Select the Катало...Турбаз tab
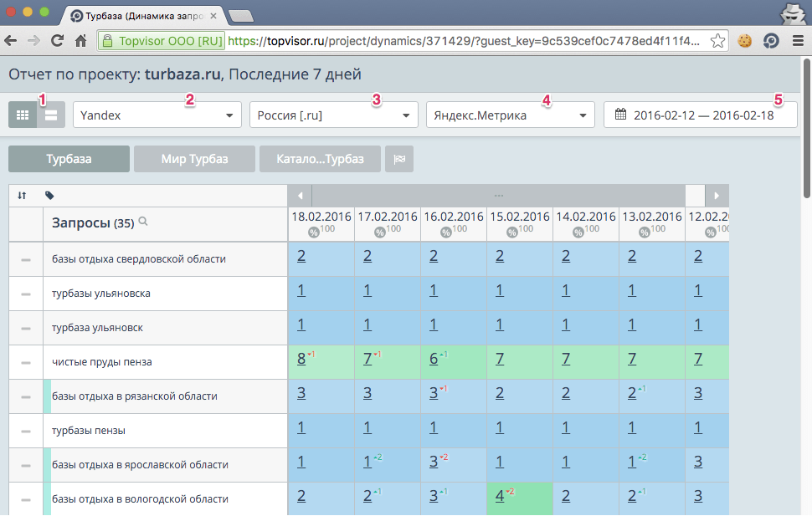The height and width of the screenshot is (516, 812). tap(320, 159)
